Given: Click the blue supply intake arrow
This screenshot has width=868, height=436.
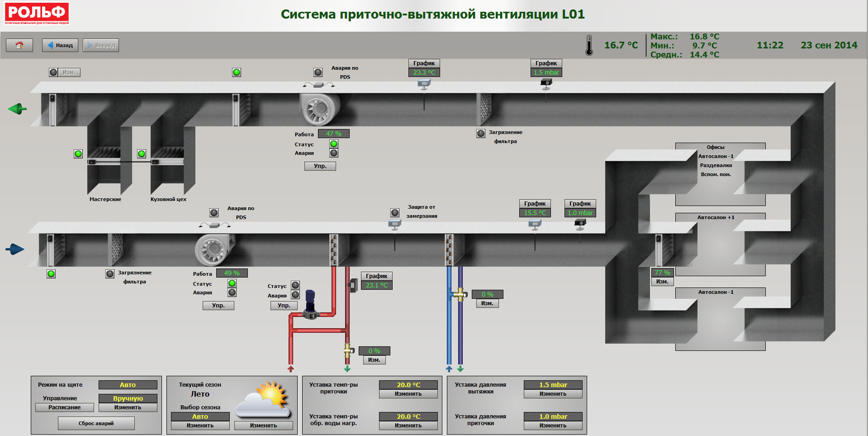Looking at the screenshot, I should point(15,249).
